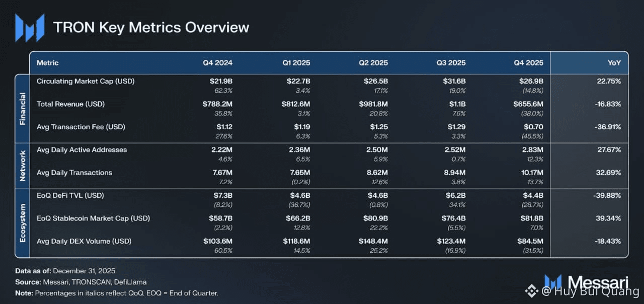Click the 39.34% YoY value
The width and height of the screenshot is (644, 304).
point(608,218)
